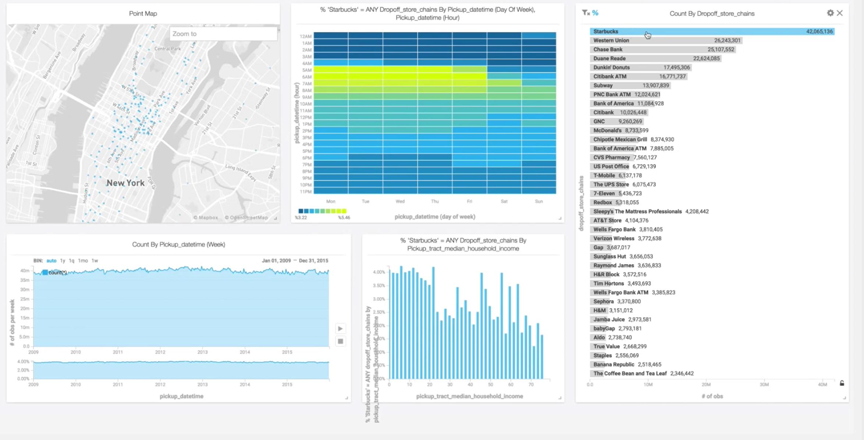The image size is (868, 440).
Task: Choose the 1mo bin option
Action: 83,260
